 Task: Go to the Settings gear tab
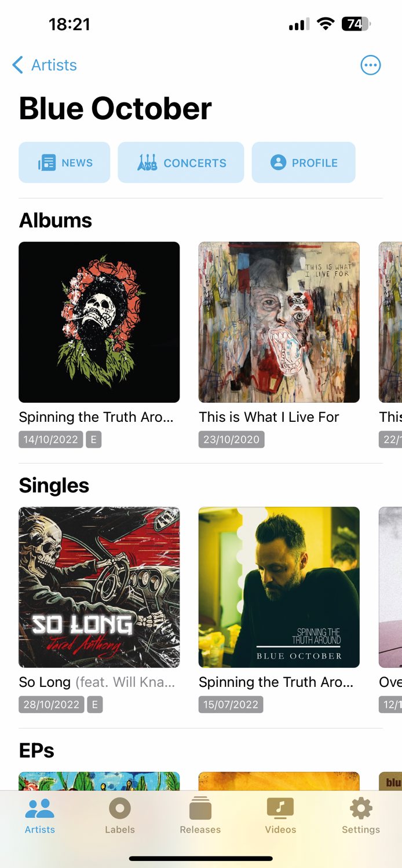pyautogui.click(x=361, y=816)
